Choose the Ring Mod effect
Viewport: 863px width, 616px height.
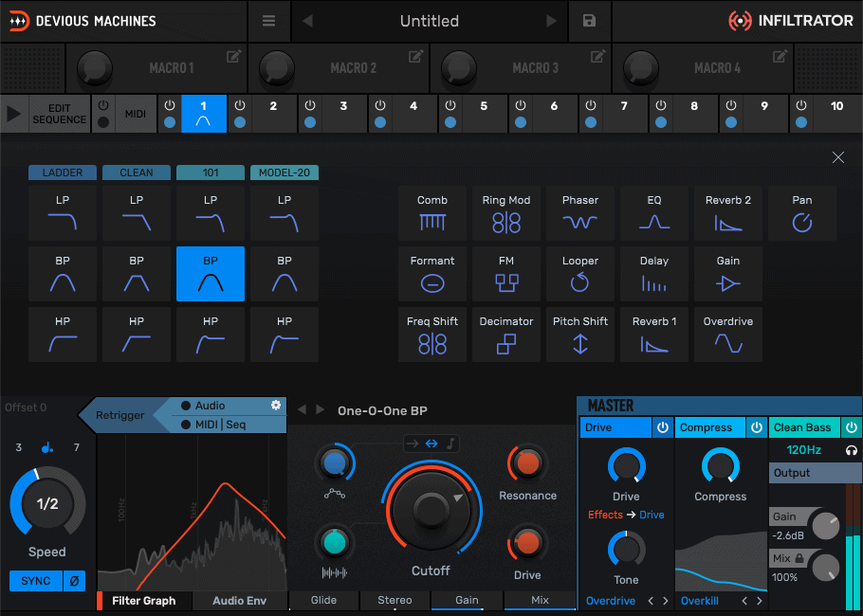505,213
